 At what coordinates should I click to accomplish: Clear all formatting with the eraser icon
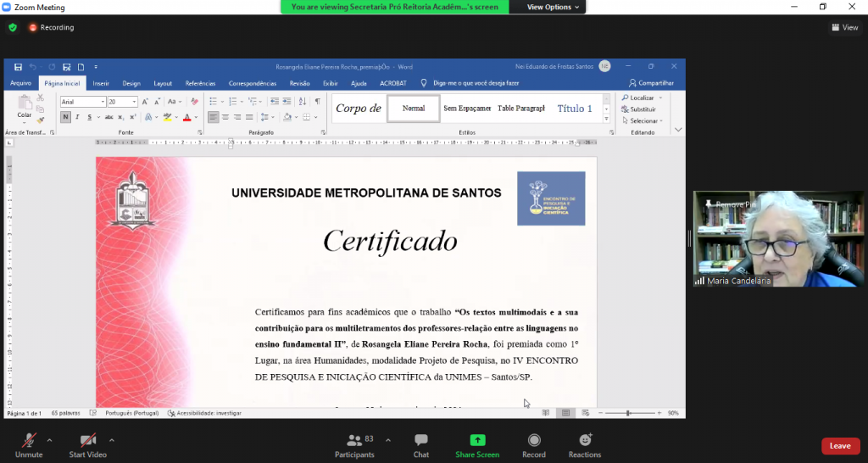(x=194, y=102)
